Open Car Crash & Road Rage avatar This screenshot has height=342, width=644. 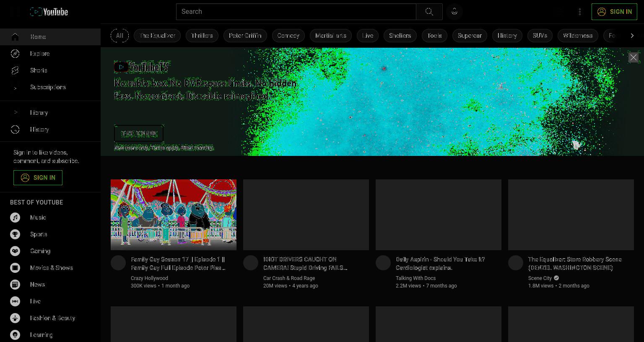coord(251,263)
